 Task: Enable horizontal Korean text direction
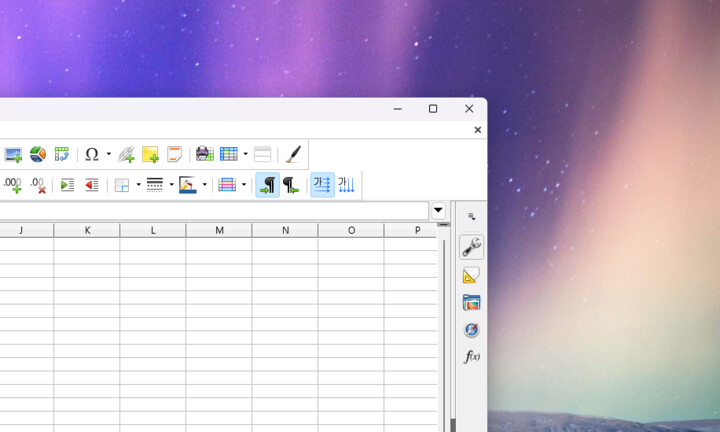point(322,185)
